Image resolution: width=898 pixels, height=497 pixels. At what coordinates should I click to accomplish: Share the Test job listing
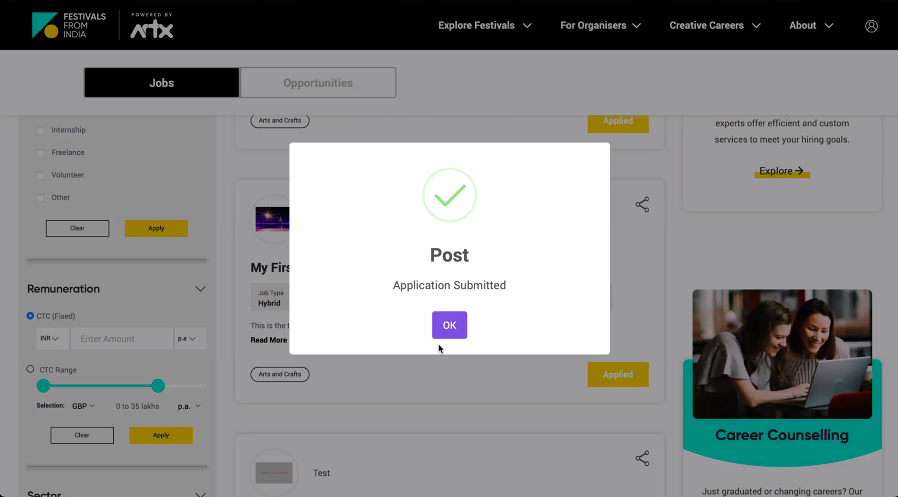pyautogui.click(x=642, y=458)
